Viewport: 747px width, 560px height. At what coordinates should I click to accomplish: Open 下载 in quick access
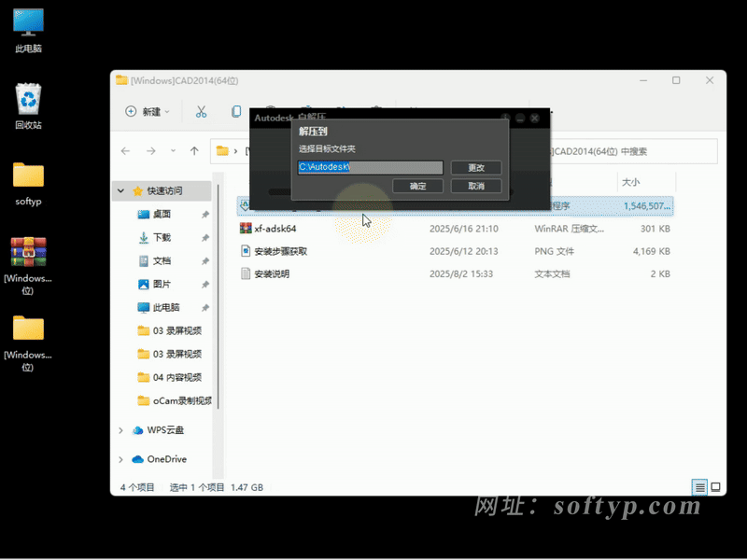(x=162, y=238)
